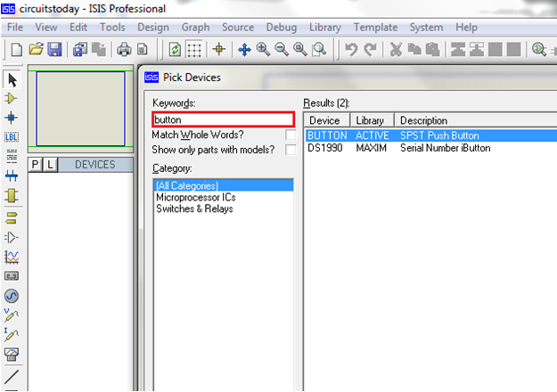Select the DS1990 result row

coord(430,148)
